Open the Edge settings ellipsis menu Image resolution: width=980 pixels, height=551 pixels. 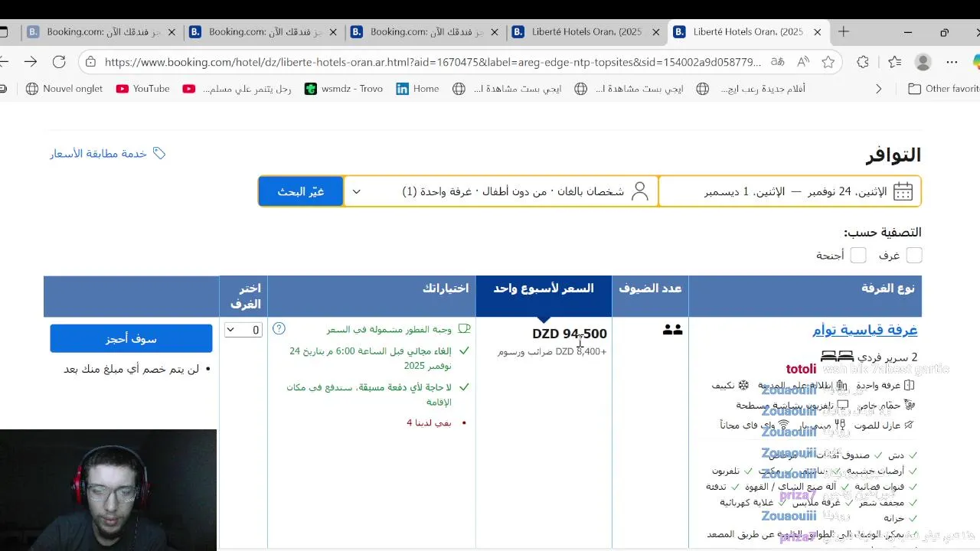pos(952,62)
